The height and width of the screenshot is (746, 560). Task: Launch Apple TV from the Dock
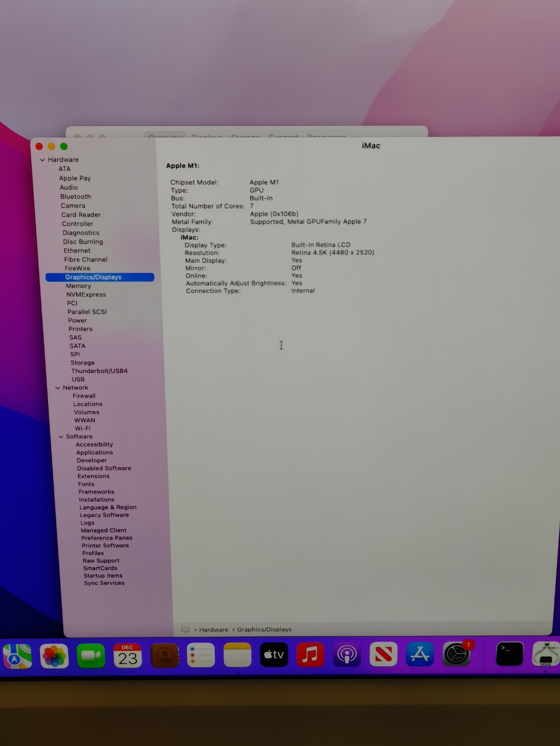click(x=274, y=655)
